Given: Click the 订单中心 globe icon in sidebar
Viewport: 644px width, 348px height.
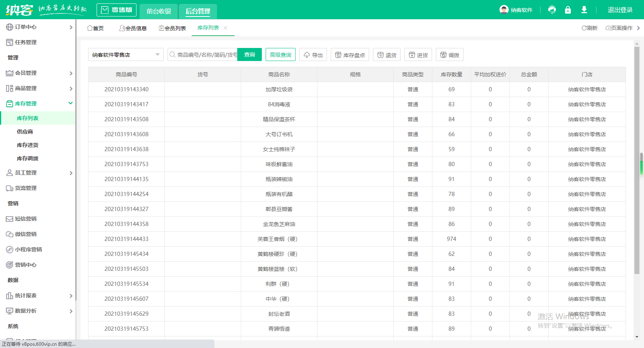Looking at the screenshot, I should 9,27.
